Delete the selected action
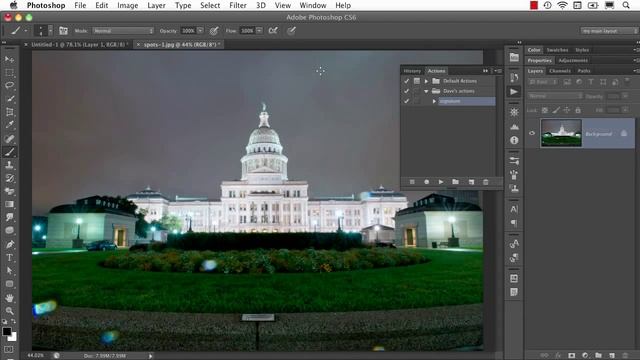 click(486, 182)
